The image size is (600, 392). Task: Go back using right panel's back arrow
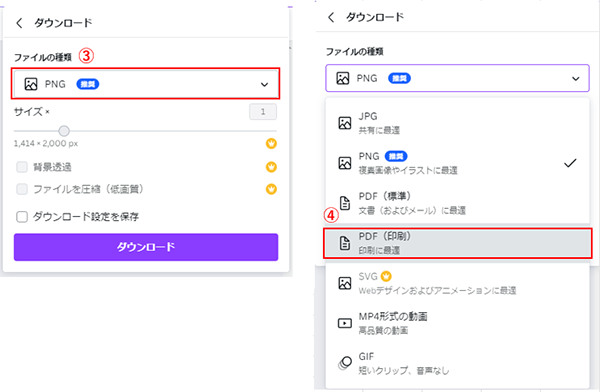(331, 17)
